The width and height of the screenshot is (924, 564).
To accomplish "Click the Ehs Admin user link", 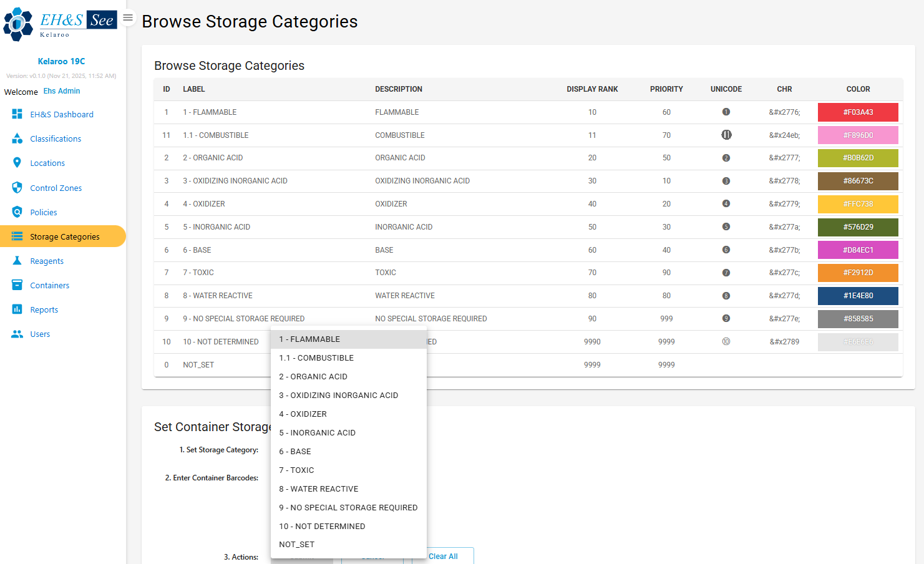I will [61, 91].
